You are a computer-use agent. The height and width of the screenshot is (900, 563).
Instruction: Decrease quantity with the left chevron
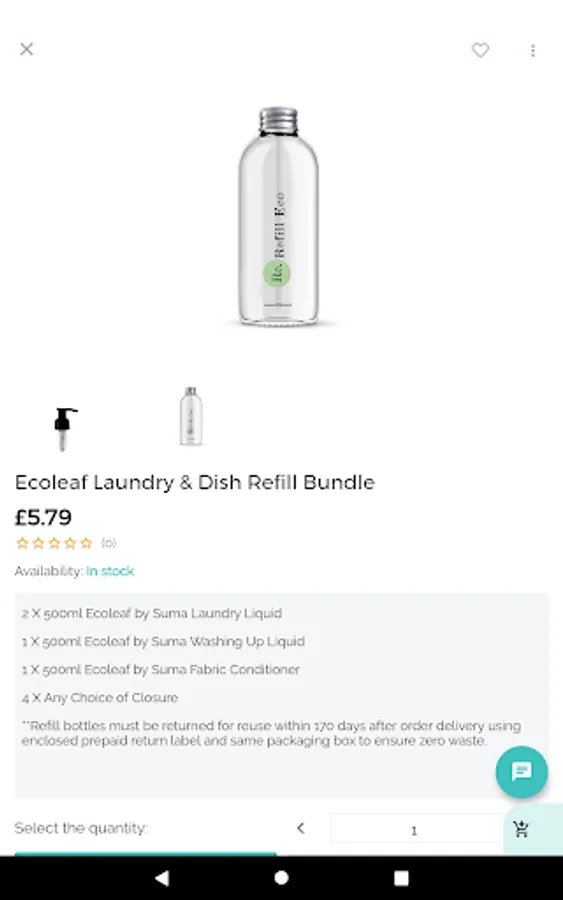pos(300,828)
